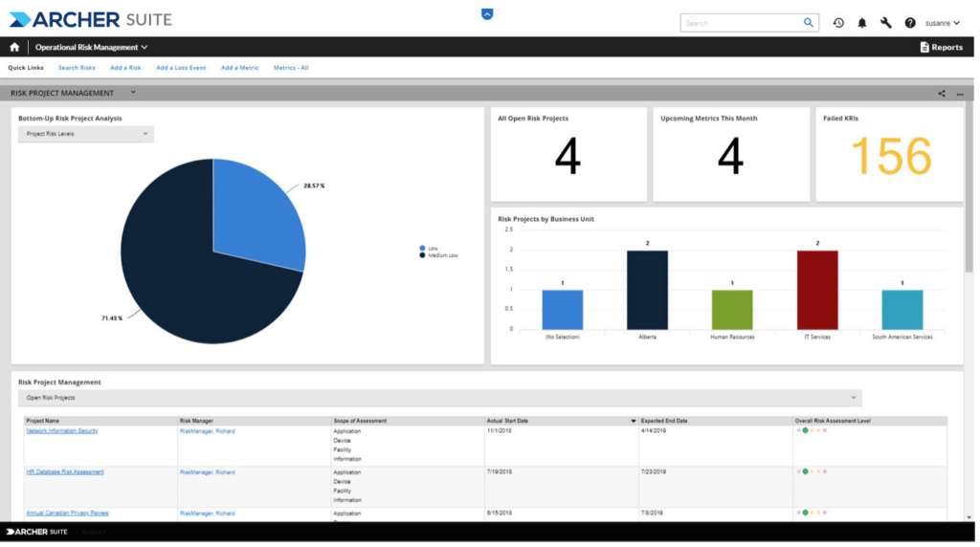Click the blue shield icon at top center
The width and height of the screenshot is (980, 547).
[487, 14]
